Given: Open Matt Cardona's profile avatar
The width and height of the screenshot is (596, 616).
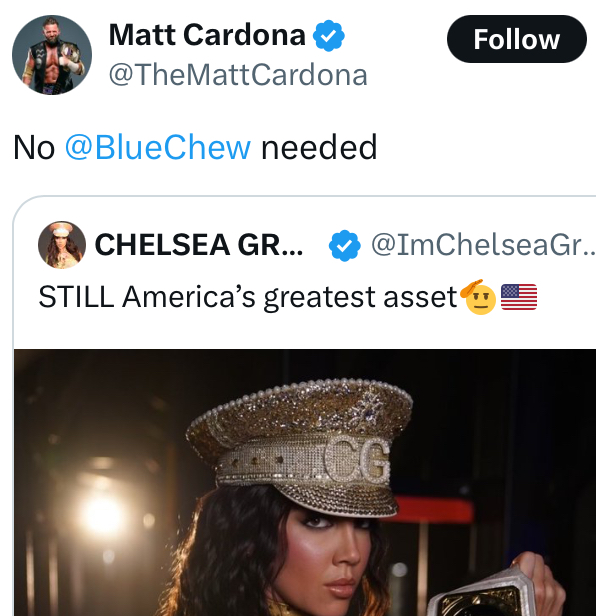Looking at the screenshot, I should coord(52,55).
